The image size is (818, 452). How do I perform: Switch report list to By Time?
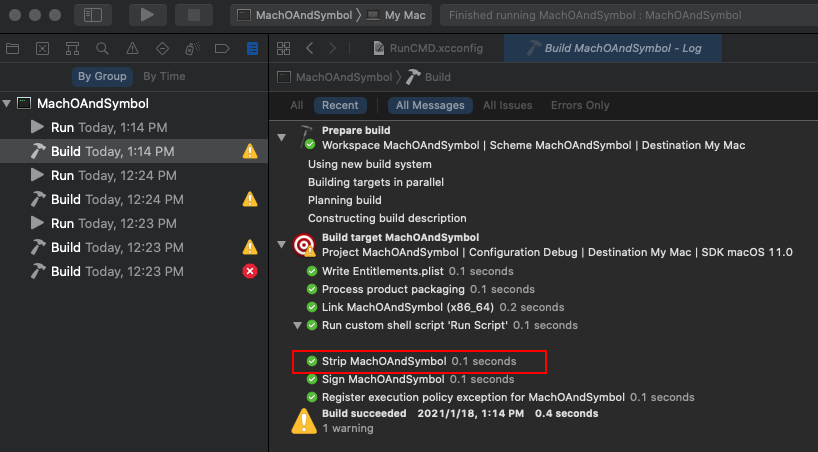(164, 76)
